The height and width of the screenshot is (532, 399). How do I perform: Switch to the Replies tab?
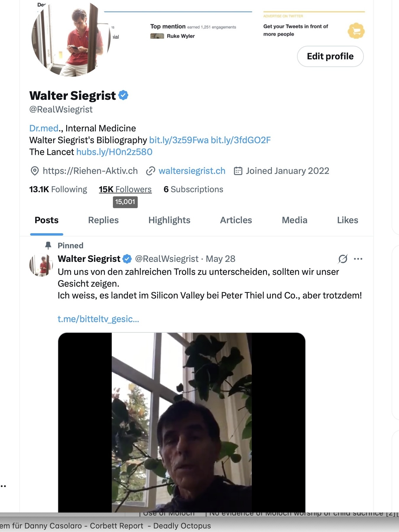(103, 220)
